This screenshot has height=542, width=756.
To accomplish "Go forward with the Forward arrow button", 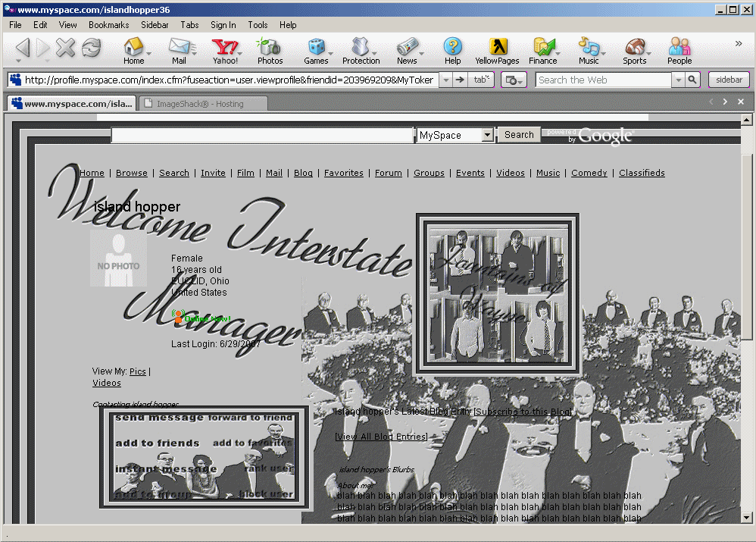I will [43, 47].
